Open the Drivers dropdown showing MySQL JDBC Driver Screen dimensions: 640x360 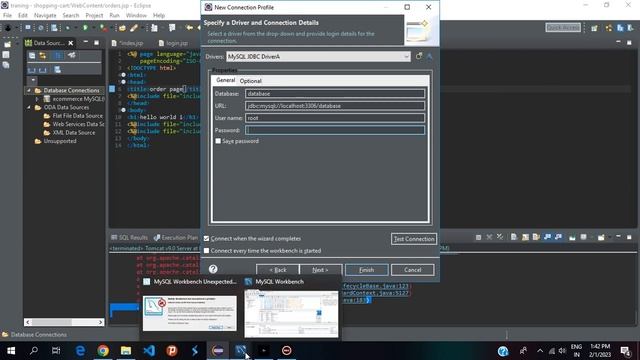tap(318, 56)
